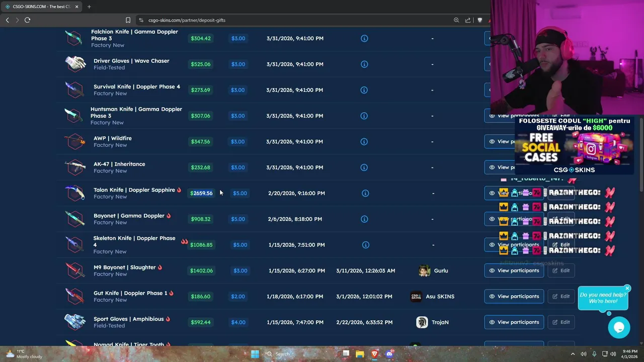Open info icon for Bayonet Gamma Doppler row

[x=364, y=219]
